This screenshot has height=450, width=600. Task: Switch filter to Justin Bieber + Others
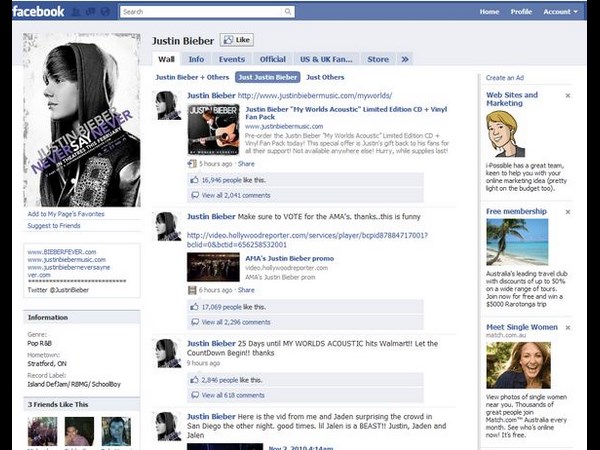point(192,77)
